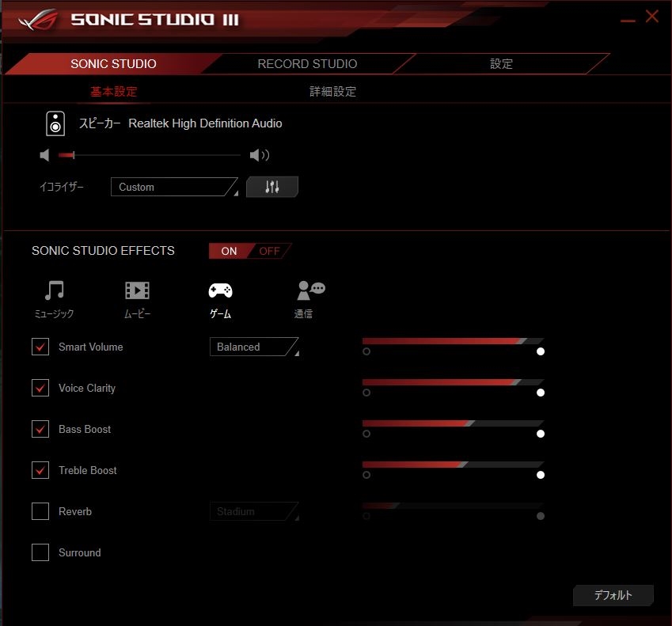Click Treble Boost maximum white dot

click(541, 475)
